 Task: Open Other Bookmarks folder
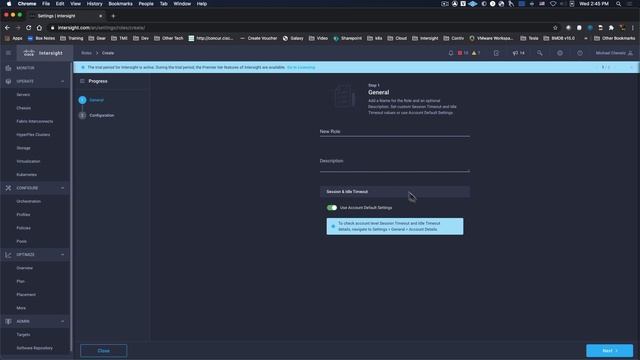(615, 38)
